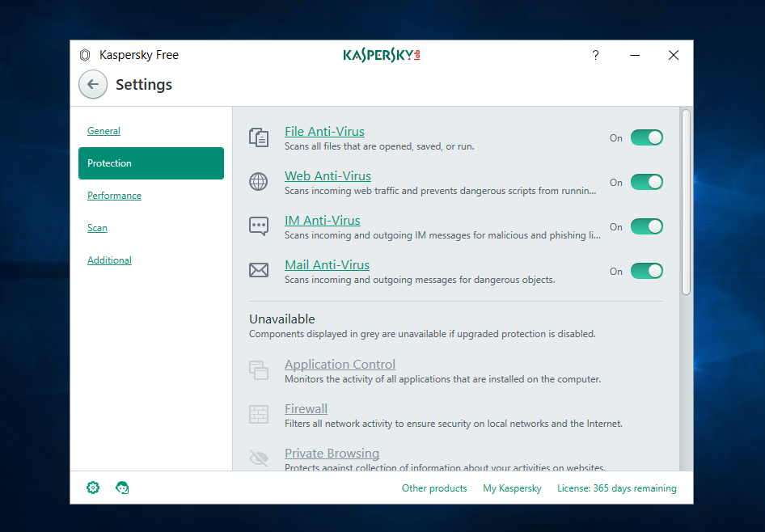Click the Kaspersky Lab logo

tap(382, 56)
